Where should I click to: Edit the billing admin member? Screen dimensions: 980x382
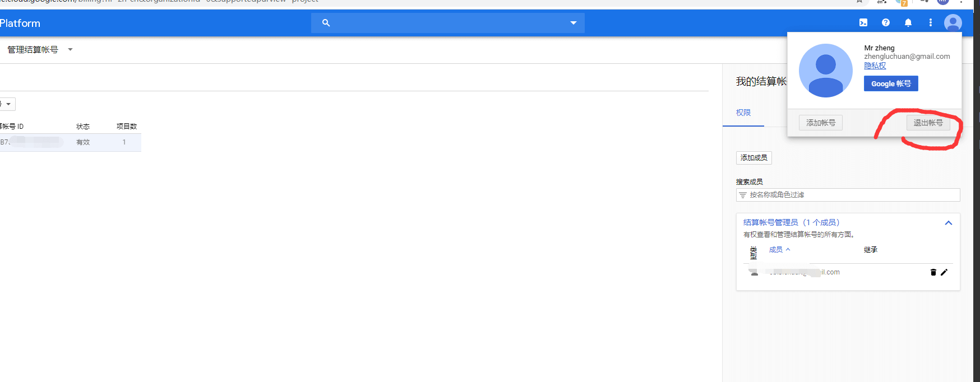pyautogui.click(x=944, y=272)
